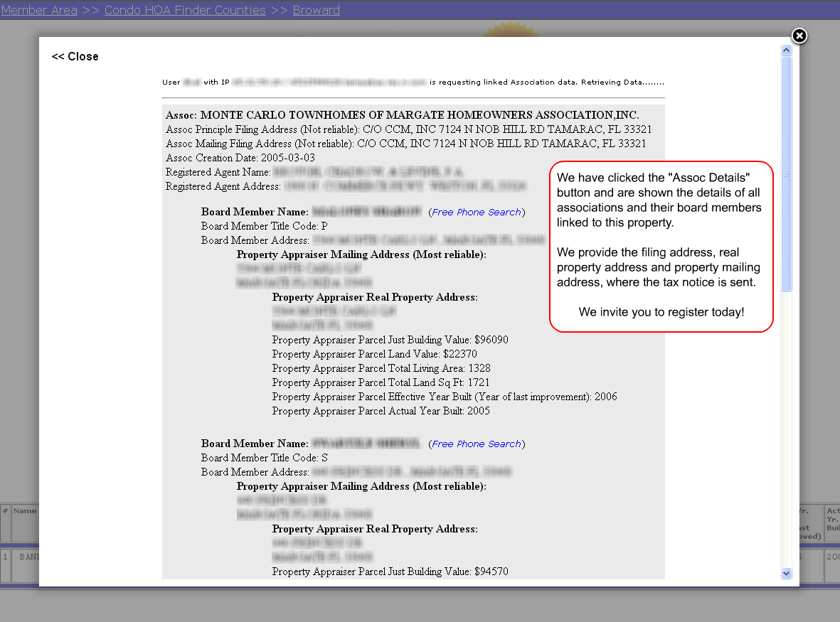Click the Monte Carlo Townhomes association heading
Screen dimensions: 840x622
coord(403,115)
